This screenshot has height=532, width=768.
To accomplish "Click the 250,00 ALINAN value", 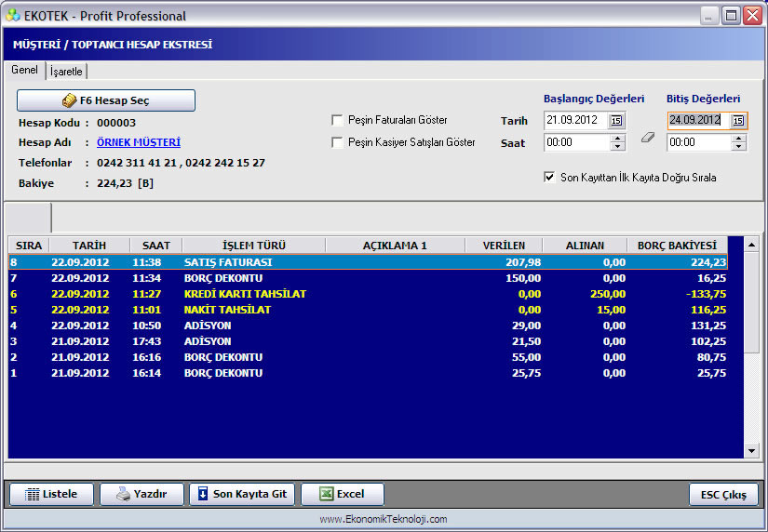I will (x=608, y=294).
